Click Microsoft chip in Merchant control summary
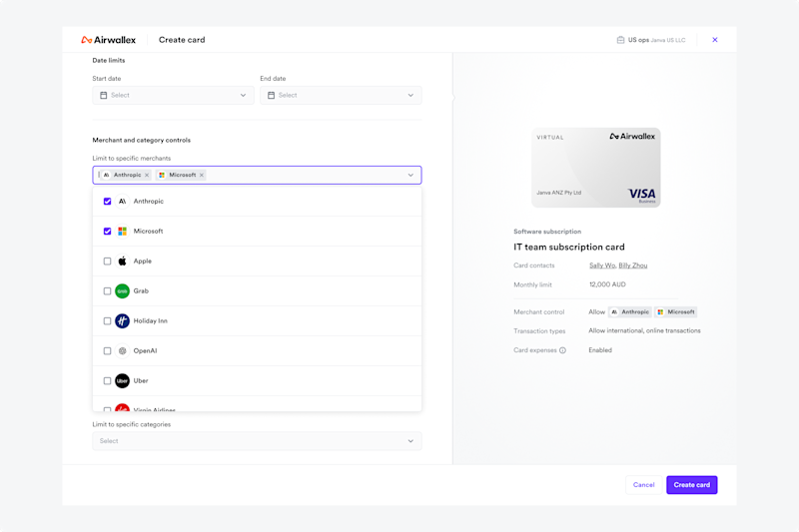Screen dimensions: 799x532 tap(676, 312)
